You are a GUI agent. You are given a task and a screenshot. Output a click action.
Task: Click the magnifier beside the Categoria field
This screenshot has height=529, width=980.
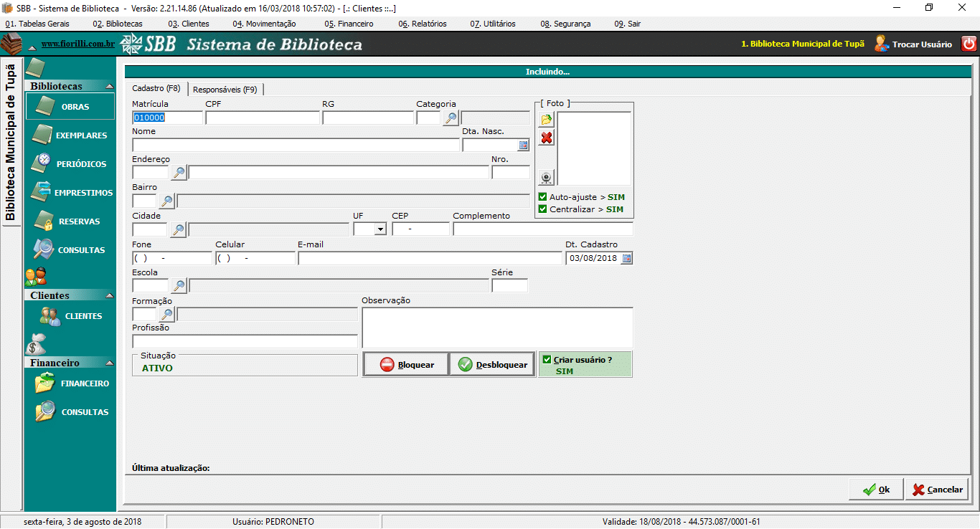[451, 118]
